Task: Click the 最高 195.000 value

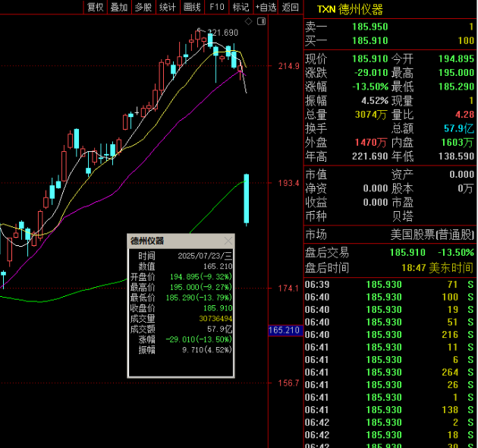Action: click(x=456, y=73)
